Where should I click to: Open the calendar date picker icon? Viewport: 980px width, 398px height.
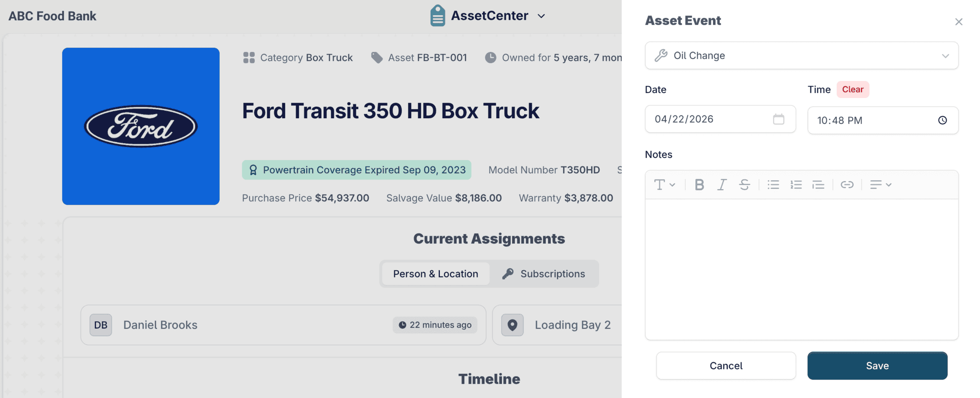tap(779, 119)
